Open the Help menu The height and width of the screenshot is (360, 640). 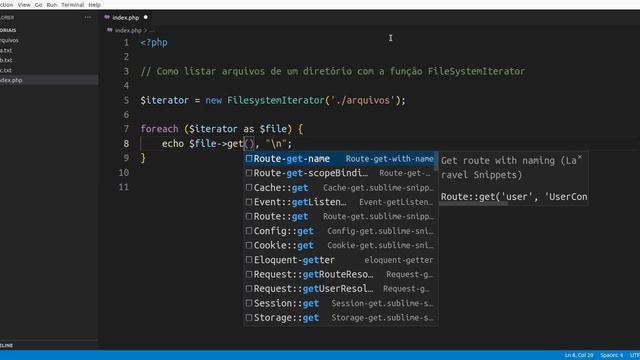(x=94, y=5)
